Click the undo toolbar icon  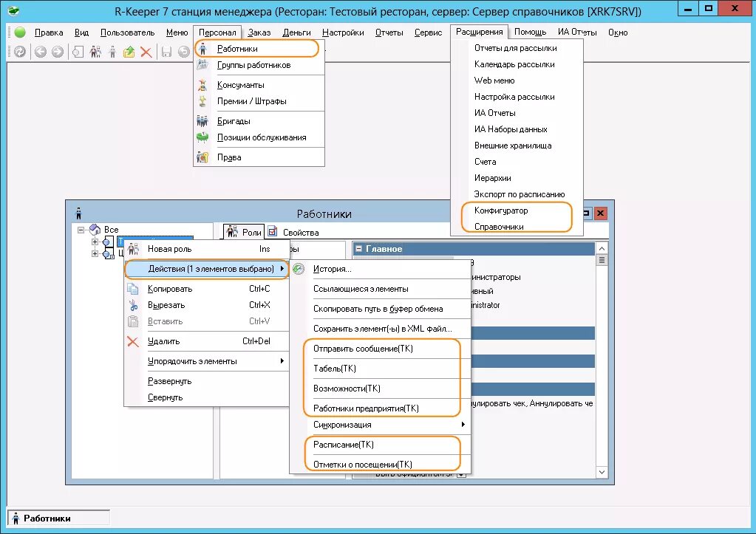[184, 52]
